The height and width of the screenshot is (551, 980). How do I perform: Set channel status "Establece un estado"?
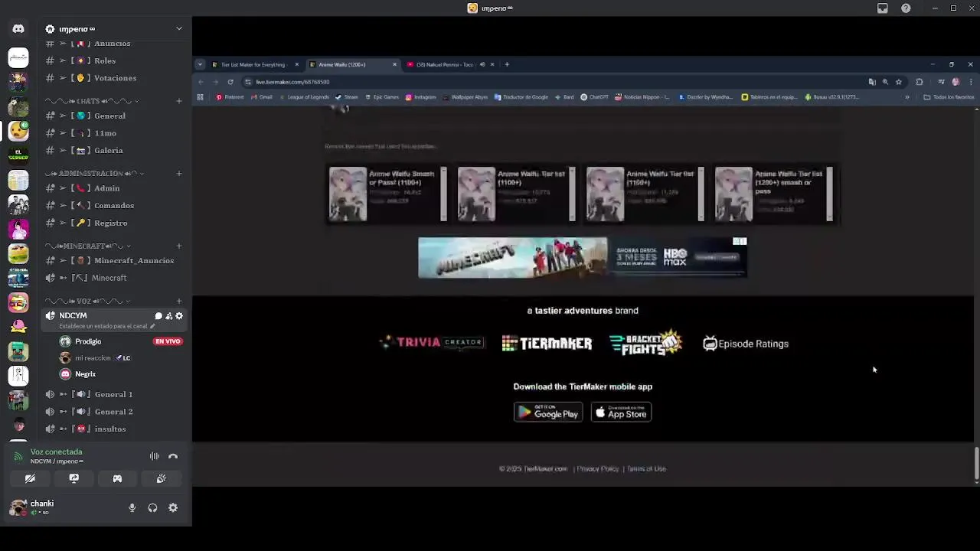[106, 326]
